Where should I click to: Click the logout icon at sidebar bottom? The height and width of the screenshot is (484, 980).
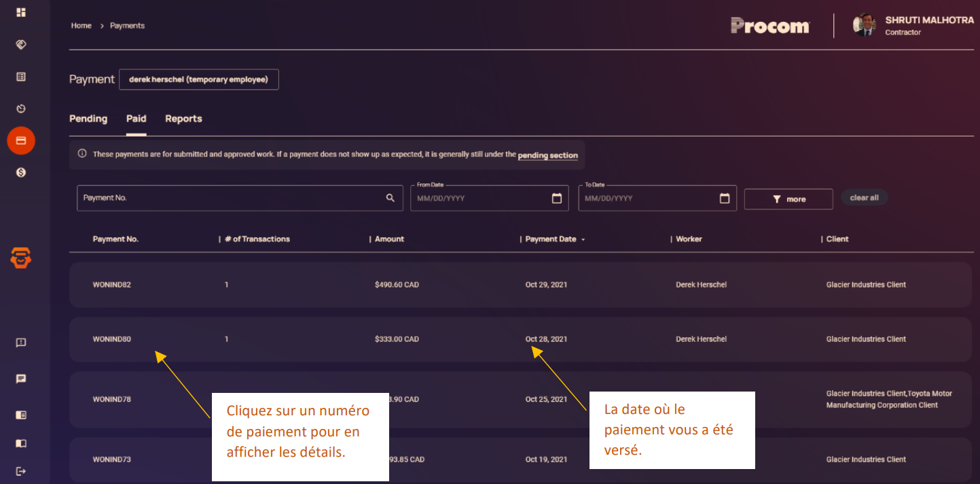[x=21, y=471]
